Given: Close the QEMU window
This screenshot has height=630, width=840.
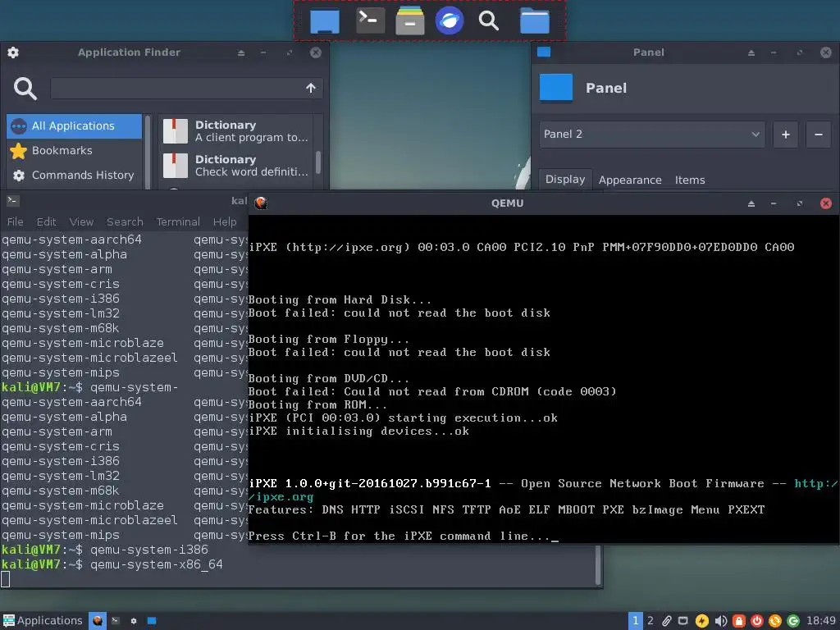Looking at the screenshot, I should coord(826,203).
